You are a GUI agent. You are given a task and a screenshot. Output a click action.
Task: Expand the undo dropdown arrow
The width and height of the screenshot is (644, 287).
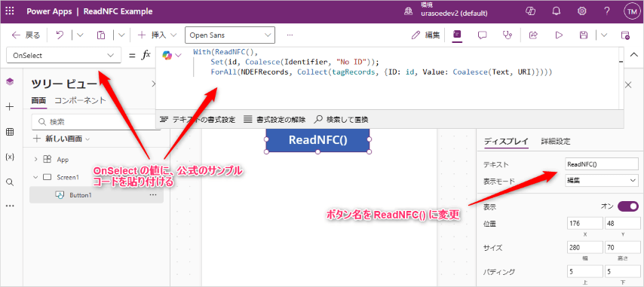(80, 35)
